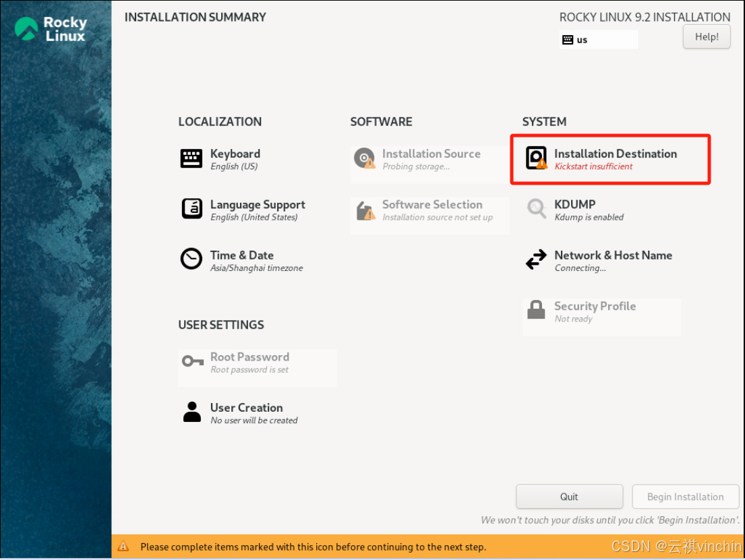Click the Installation Source disc icon
This screenshot has height=560, width=745.
coord(365,158)
